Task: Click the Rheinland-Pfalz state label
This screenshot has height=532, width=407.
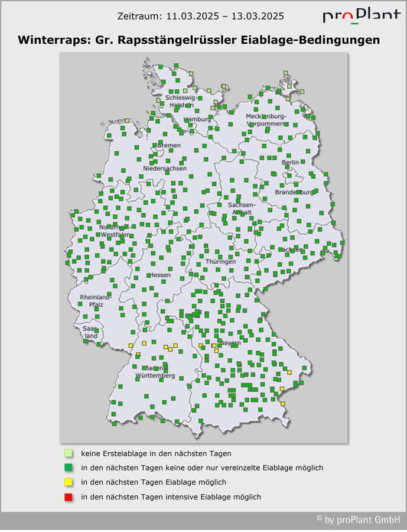Action: tap(91, 301)
